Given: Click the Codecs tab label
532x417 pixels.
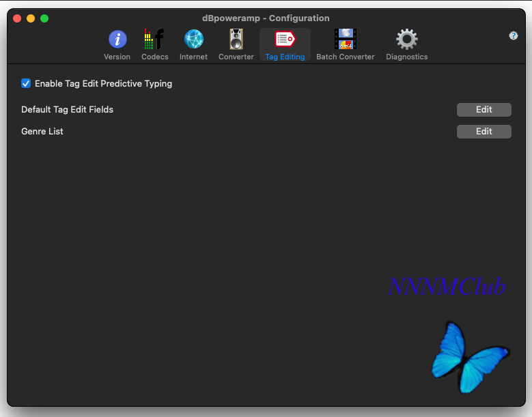Looking at the screenshot, I should click(x=155, y=57).
